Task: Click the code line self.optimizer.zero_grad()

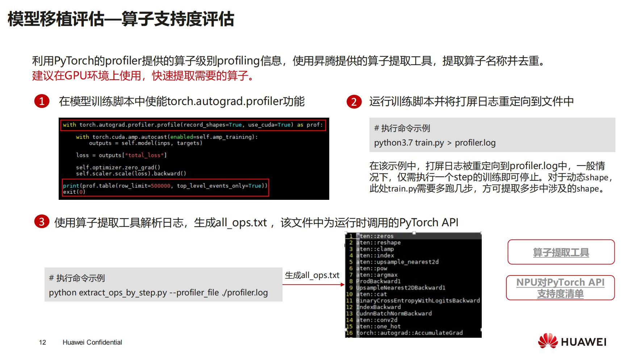Action: click(118, 168)
